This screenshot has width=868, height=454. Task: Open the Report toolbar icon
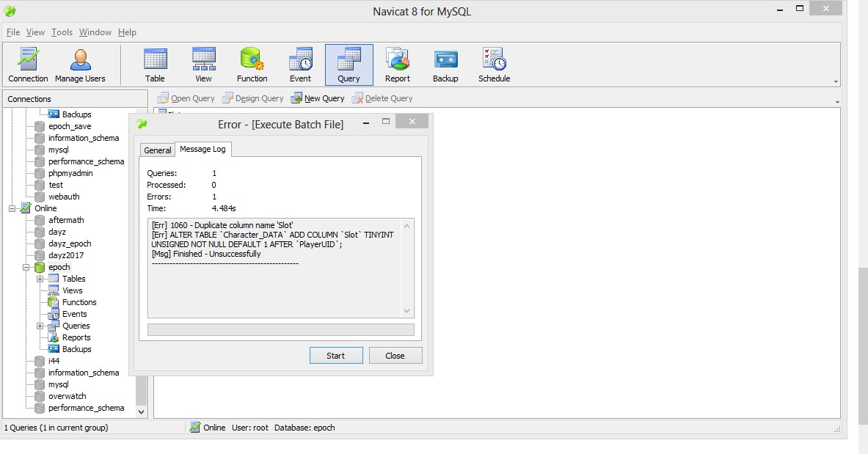pos(398,65)
